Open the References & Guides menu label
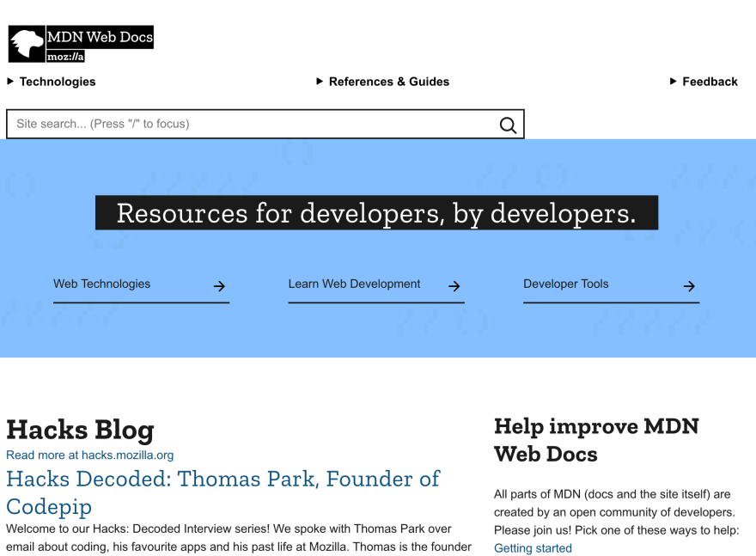Image resolution: width=756 pixels, height=556 pixels. coord(389,82)
